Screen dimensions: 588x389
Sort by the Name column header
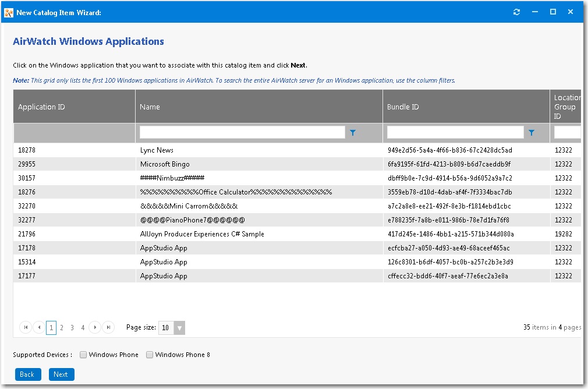tap(150, 107)
